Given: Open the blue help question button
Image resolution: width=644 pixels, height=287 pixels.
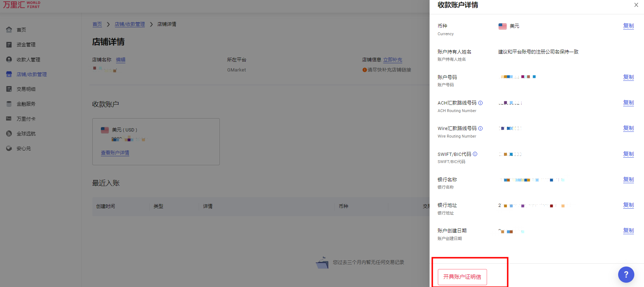Looking at the screenshot, I should 626,274.
